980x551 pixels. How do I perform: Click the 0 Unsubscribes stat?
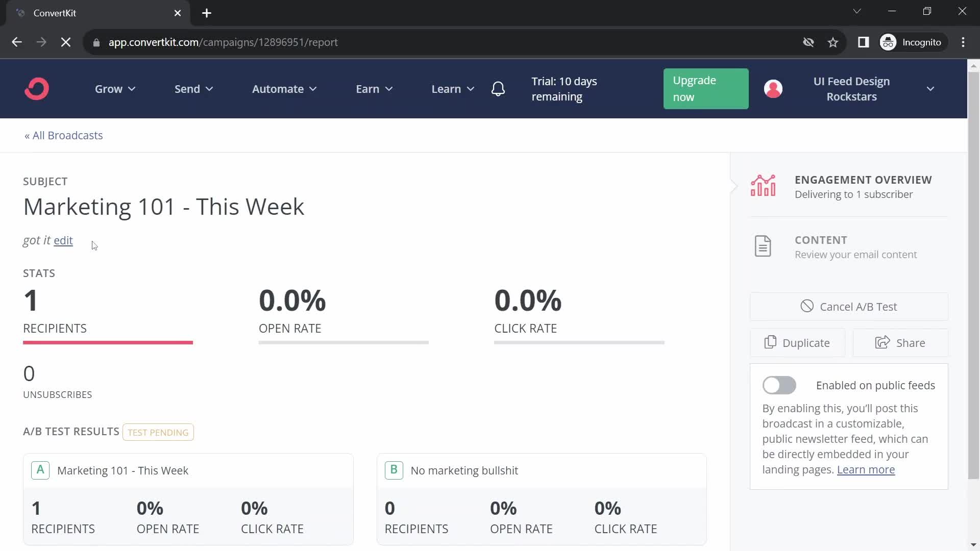(57, 382)
